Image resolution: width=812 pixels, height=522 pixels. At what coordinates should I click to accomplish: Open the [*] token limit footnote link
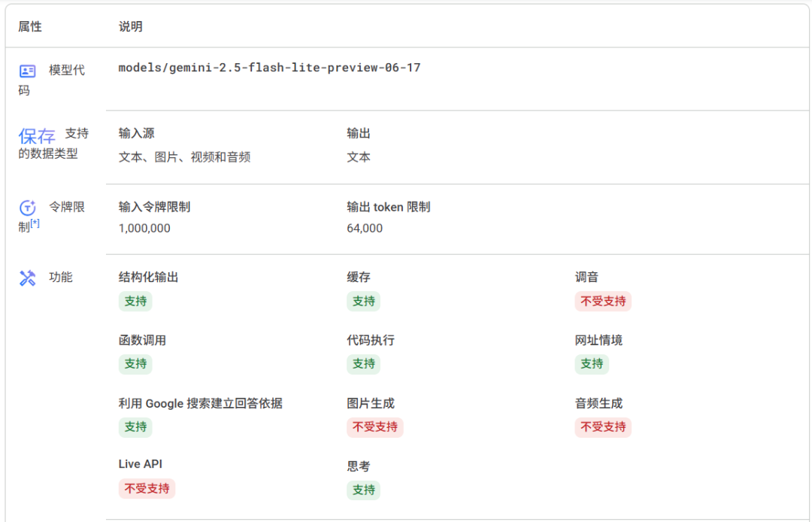[35, 223]
